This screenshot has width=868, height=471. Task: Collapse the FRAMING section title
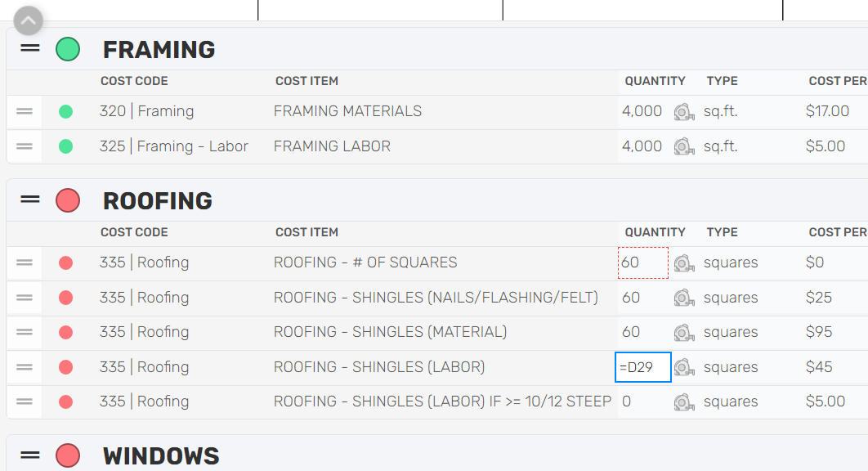159,49
